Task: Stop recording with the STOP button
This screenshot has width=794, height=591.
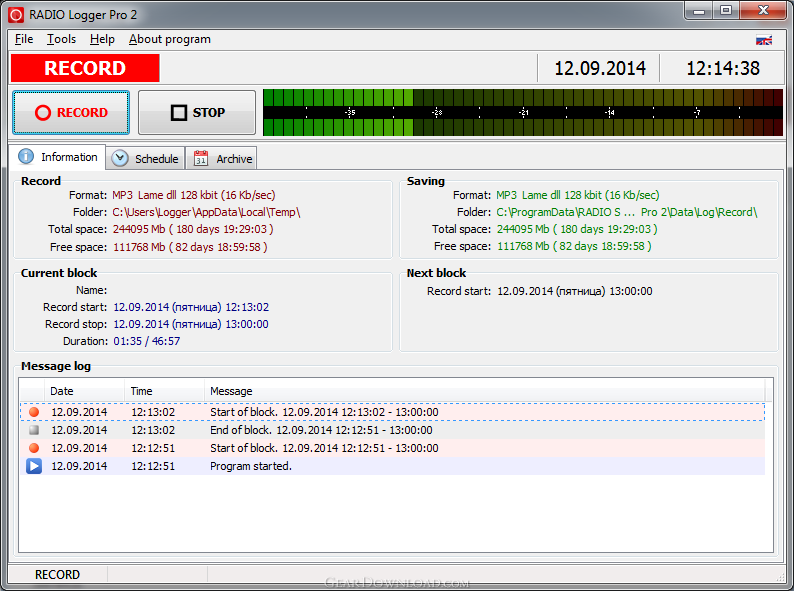Action: pos(197,112)
